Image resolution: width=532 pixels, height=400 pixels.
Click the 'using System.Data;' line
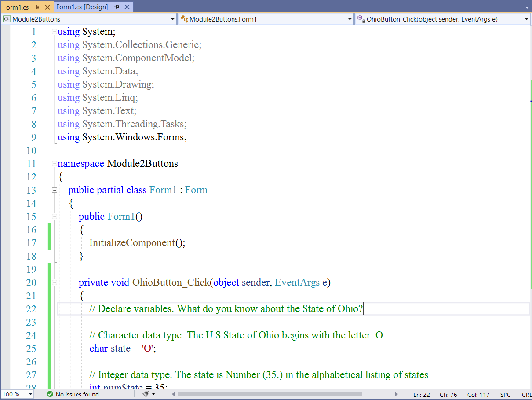(98, 71)
